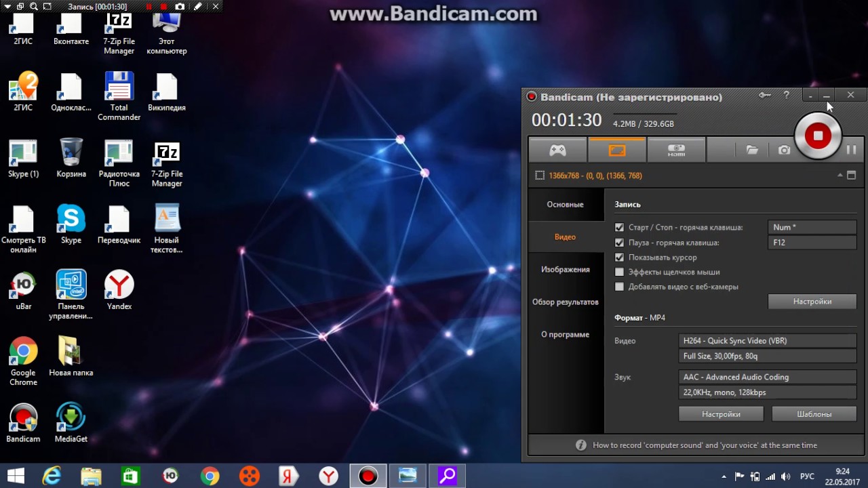Open Internet Explorer from taskbar

pyautogui.click(x=52, y=476)
